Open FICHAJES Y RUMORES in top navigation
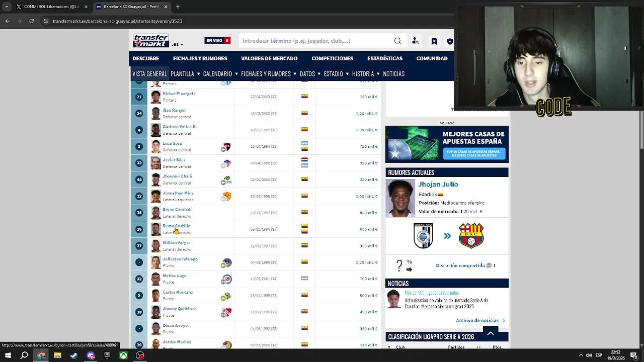 click(x=200, y=58)
